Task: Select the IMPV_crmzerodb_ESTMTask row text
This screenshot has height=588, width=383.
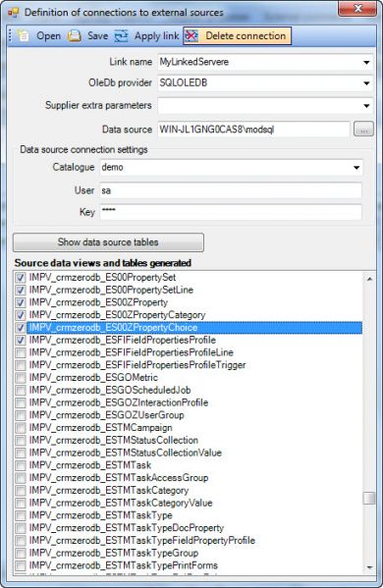Action: [x=90, y=465]
